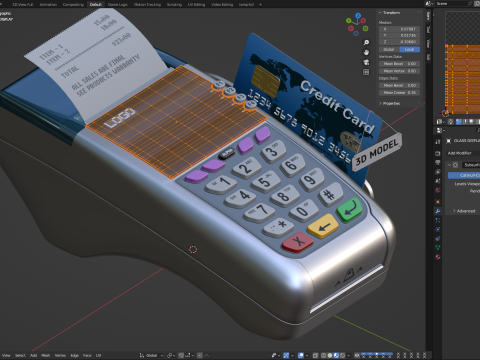The width and height of the screenshot is (480, 360).
Task: Click the Add Modifier button
Action: (x=463, y=153)
